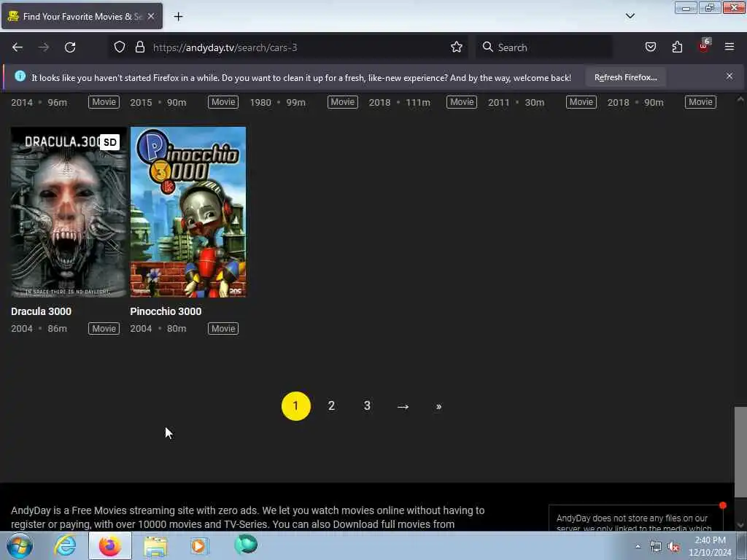Viewport: 747px width, 560px height.
Task: Open the Dracula 3000 poster thumbnail
Action: (x=69, y=212)
